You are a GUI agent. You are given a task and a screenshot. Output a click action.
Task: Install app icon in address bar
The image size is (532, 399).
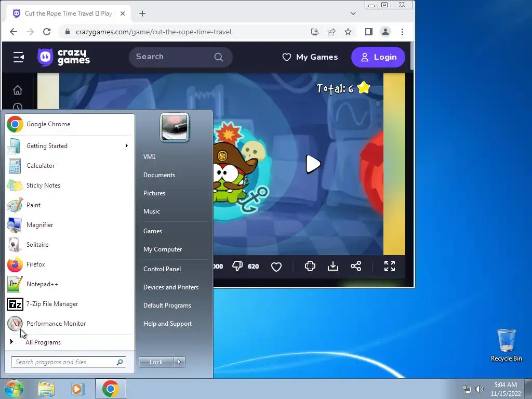(315, 32)
